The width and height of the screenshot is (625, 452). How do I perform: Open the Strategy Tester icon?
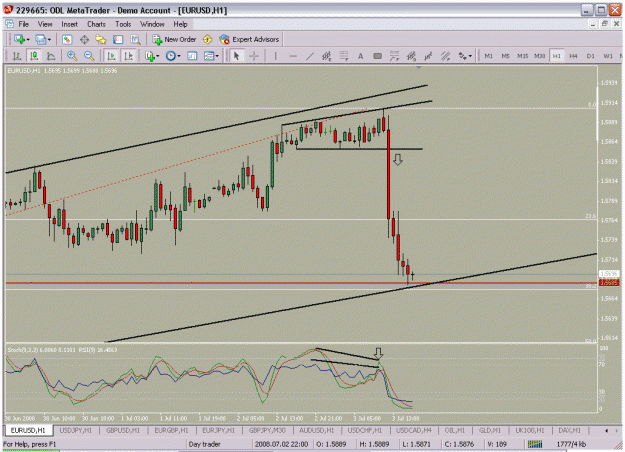[x=136, y=39]
